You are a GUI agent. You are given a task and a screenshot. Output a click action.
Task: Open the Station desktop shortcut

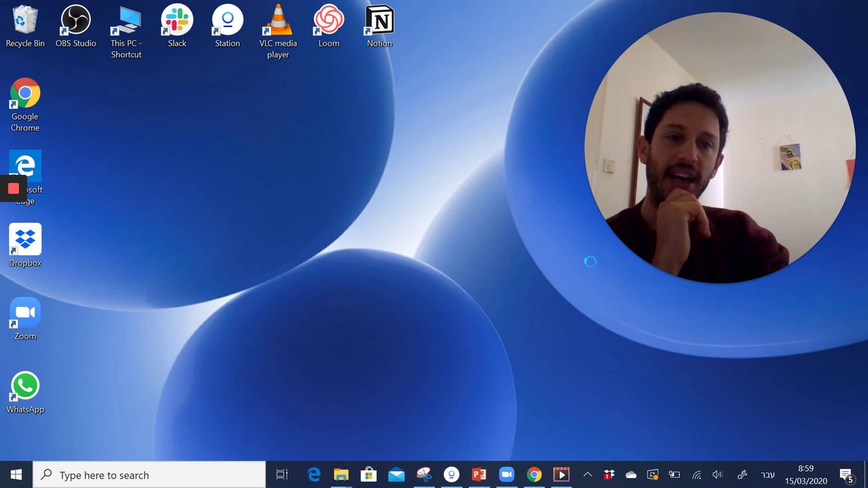[x=227, y=21]
